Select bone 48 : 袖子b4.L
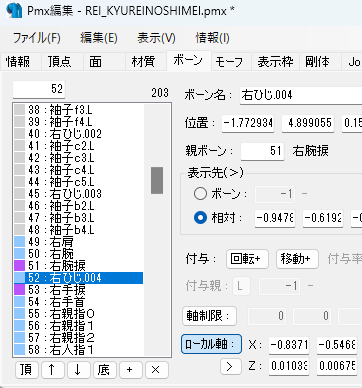The height and width of the screenshot is (388, 362). 79,230
